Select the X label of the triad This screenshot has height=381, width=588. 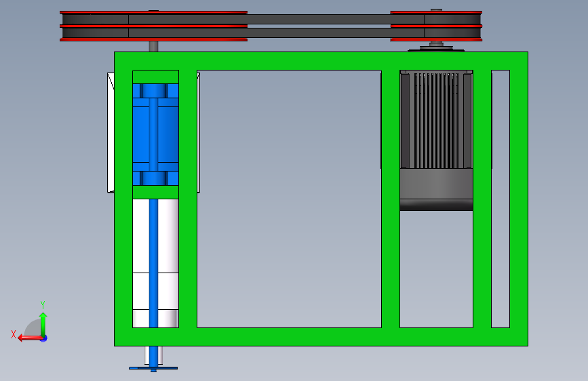click(x=14, y=334)
